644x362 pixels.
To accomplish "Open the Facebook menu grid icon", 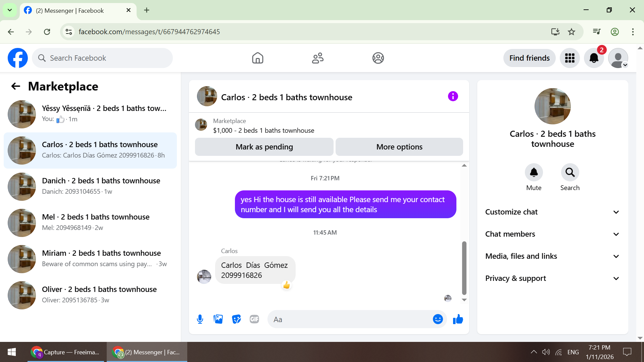I will [570, 58].
